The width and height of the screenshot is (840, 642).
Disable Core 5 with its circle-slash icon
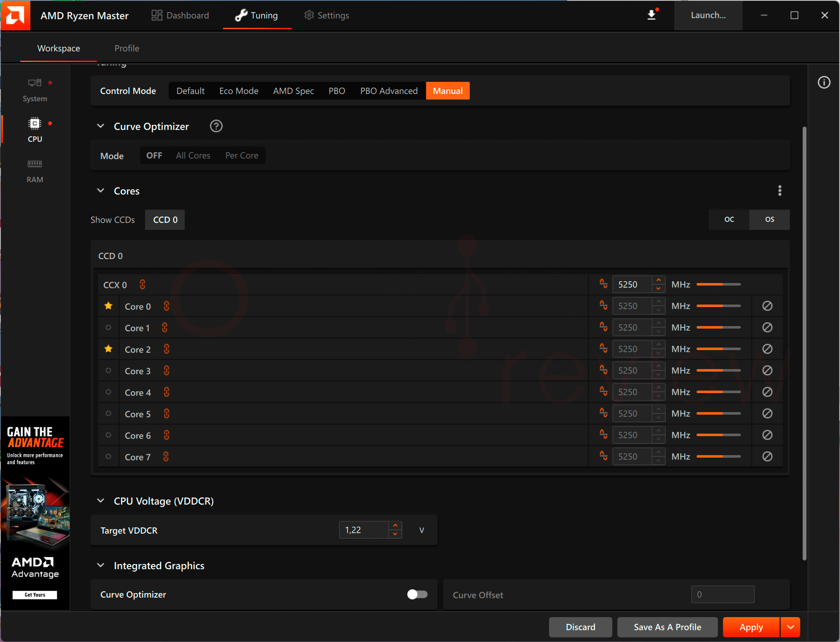[x=767, y=413]
